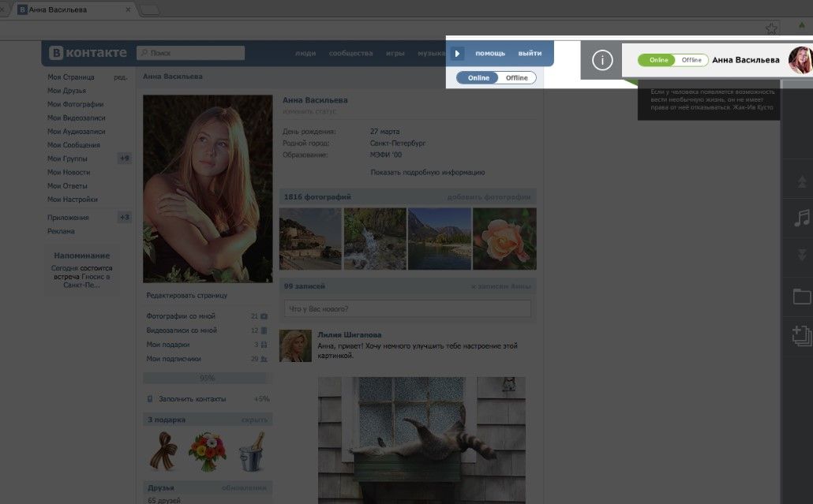This screenshot has height=504, width=813.
Task: Open Мои Настройки
Action: pos(73,200)
